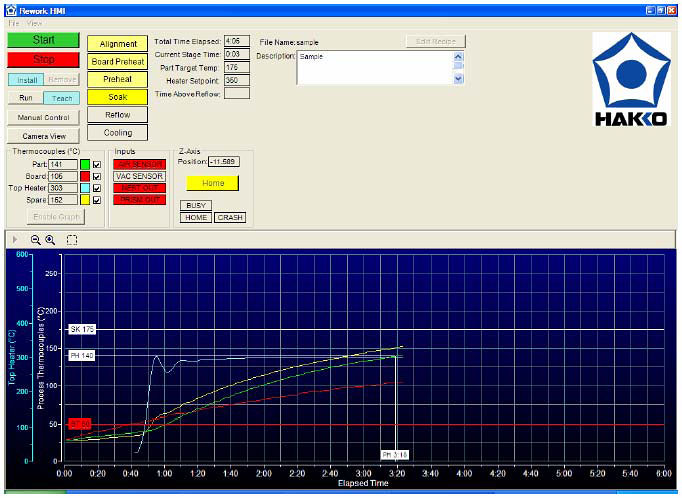Click the description scroll down arrow
Viewport: 682px width, 498px height.
(x=458, y=79)
